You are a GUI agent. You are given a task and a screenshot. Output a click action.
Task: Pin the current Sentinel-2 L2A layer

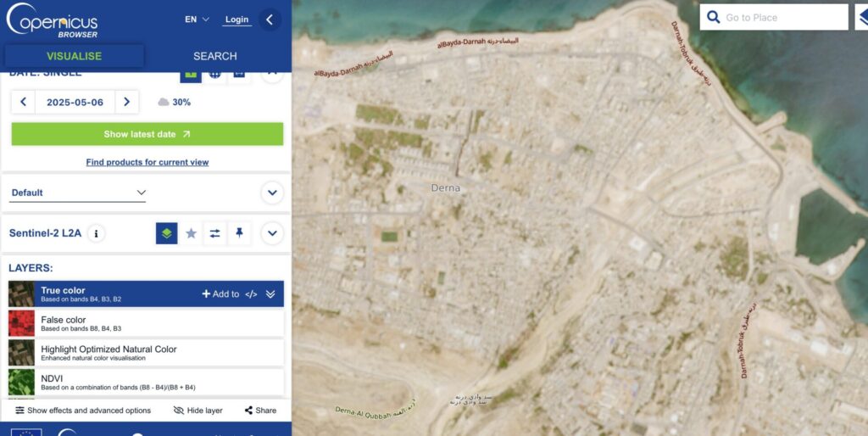(239, 233)
